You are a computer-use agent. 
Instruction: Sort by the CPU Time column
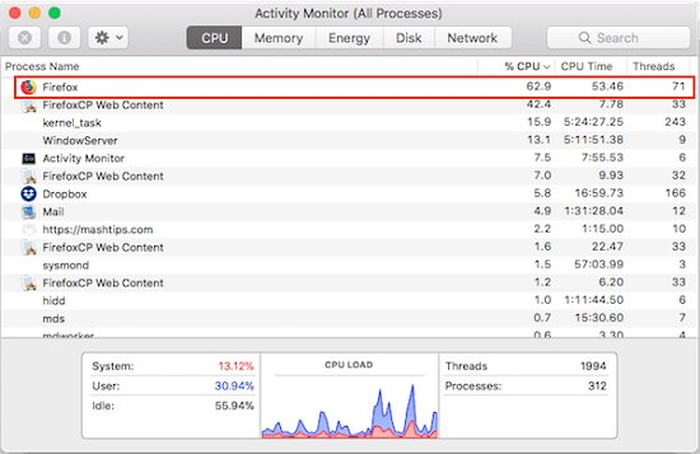[x=588, y=65]
